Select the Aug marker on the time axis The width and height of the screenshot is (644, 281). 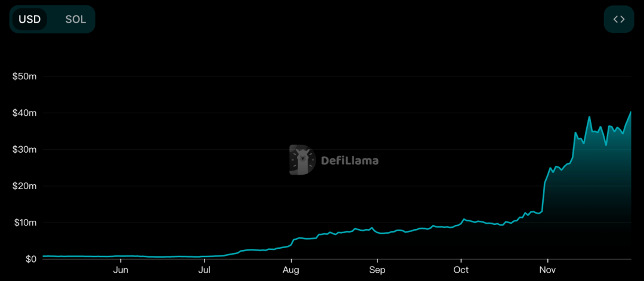point(291,270)
